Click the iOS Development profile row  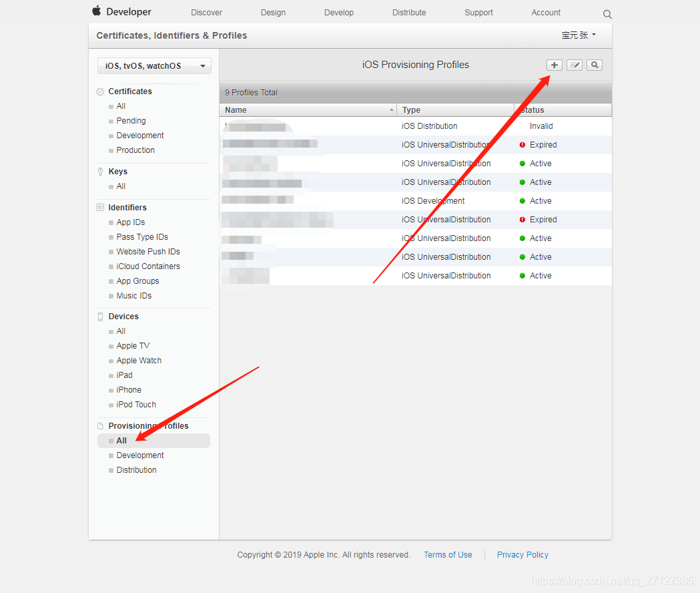click(x=416, y=201)
